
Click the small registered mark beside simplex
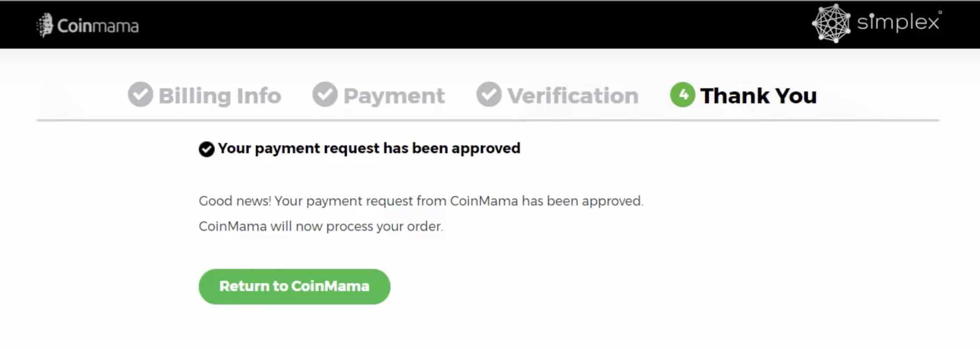click(x=940, y=12)
